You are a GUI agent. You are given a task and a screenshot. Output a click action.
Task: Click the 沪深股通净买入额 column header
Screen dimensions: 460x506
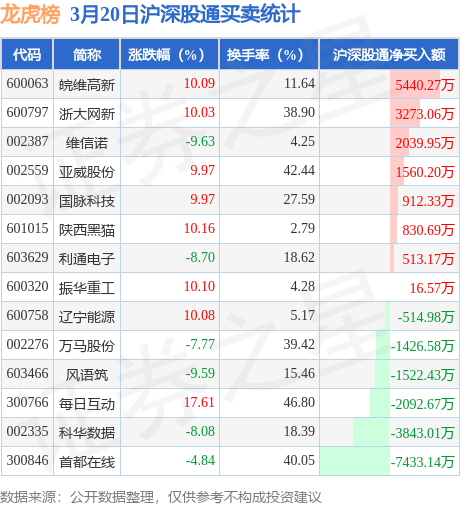pyautogui.click(x=389, y=55)
